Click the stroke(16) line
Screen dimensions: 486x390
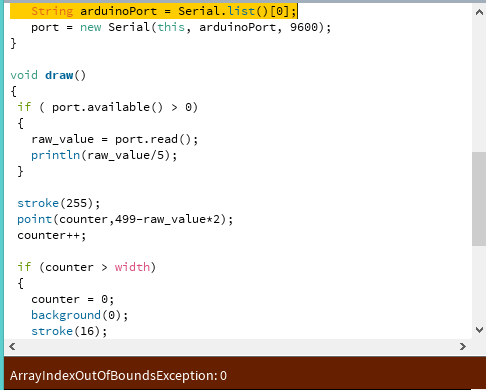tap(69, 331)
